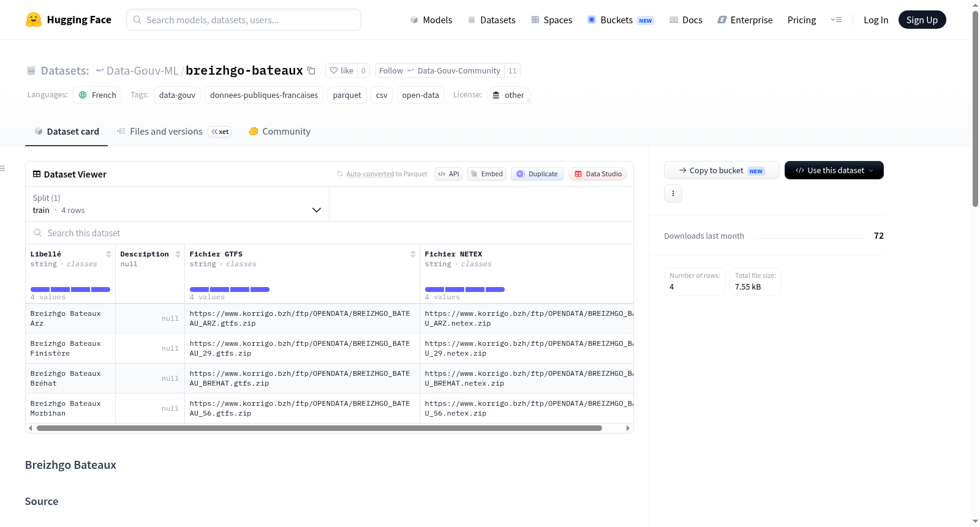
Task: Click the Fichier GTFS distribution bars
Action: (x=230, y=290)
